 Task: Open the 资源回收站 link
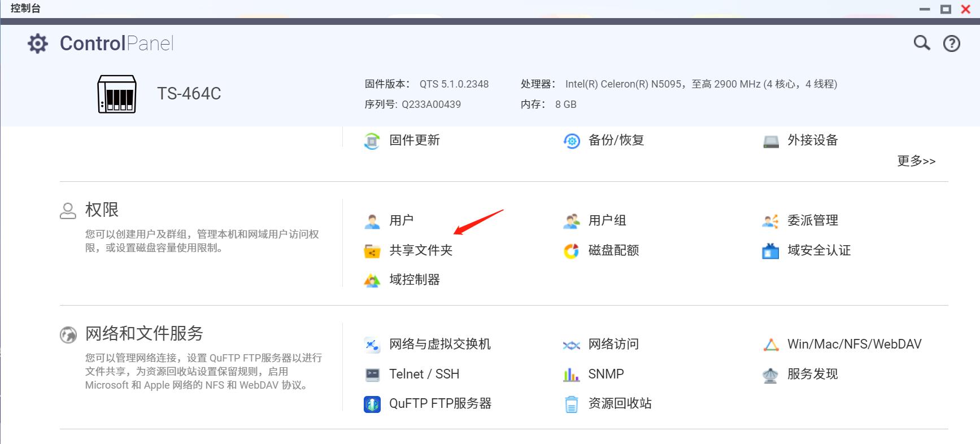coord(620,404)
